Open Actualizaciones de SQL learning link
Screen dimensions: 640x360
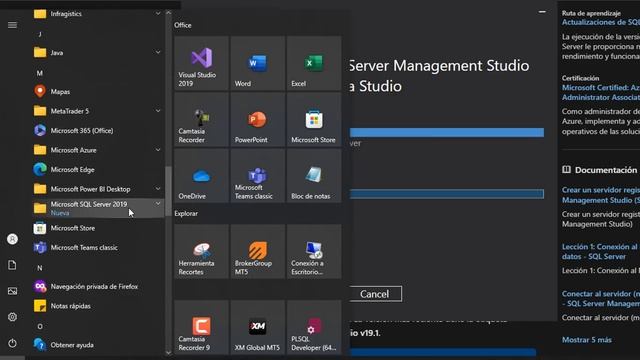601,22
